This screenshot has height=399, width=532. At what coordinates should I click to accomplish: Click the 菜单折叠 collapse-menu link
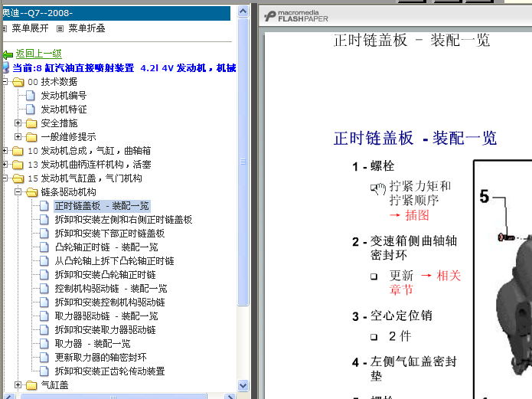click(86, 28)
